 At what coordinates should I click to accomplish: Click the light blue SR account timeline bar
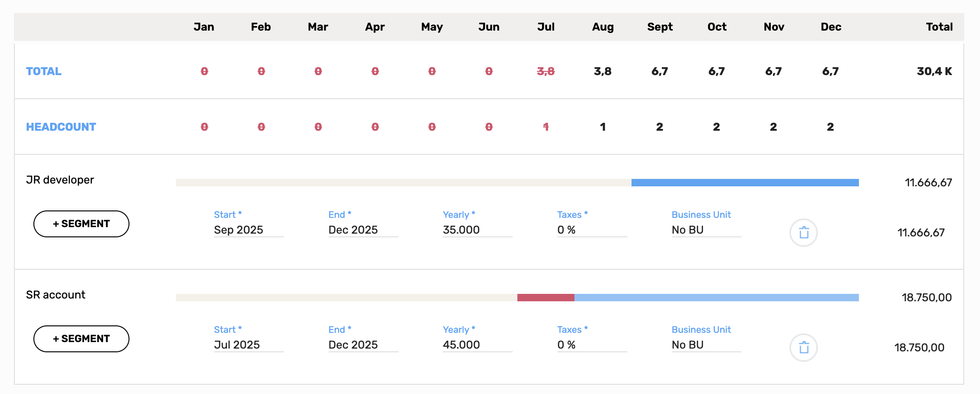(716, 298)
